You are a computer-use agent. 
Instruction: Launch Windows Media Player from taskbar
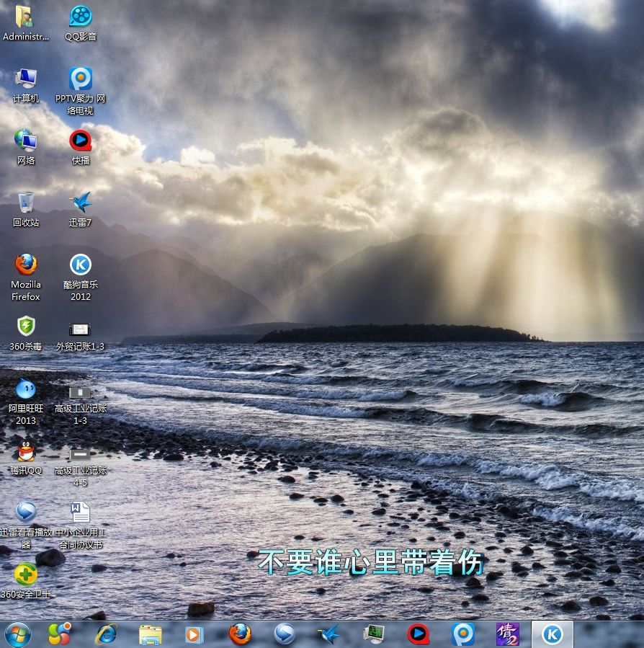point(194,635)
